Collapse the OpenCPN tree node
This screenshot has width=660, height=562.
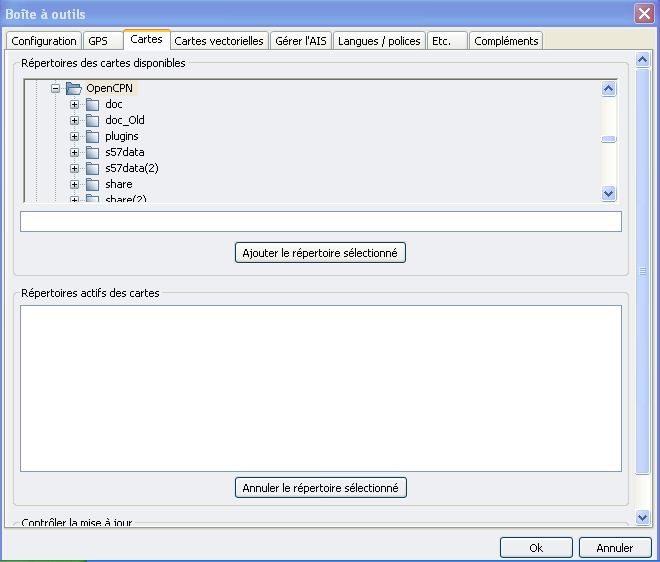click(56, 88)
